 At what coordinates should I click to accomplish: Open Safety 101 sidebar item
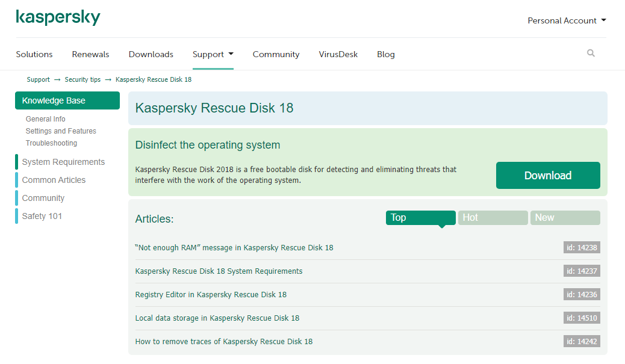[42, 216]
